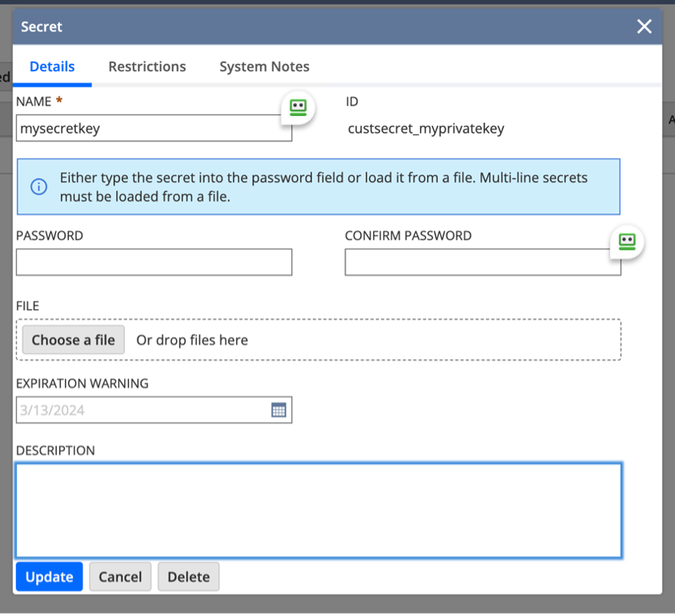
Task: Click the Name input with mysecretkey
Action: (154, 128)
